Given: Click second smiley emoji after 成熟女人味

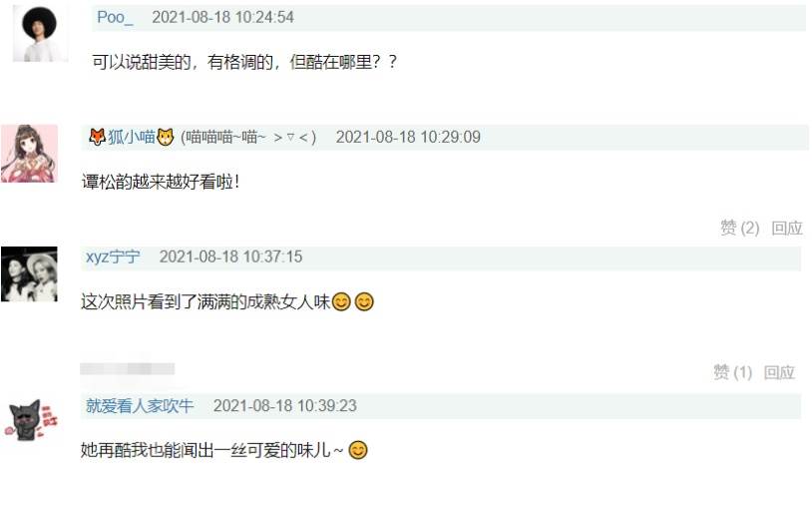Looking at the screenshot, I should coord(364,301).
